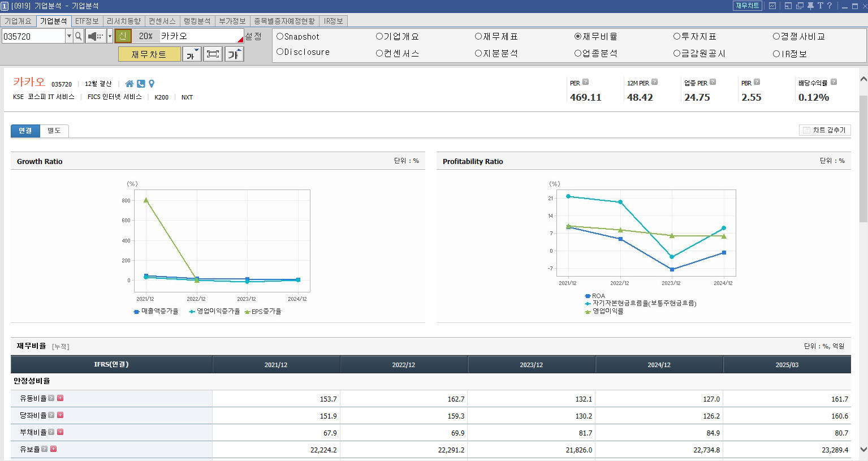
Task: Click the duplicate window icon in title bar
Action: coord(800,6)
